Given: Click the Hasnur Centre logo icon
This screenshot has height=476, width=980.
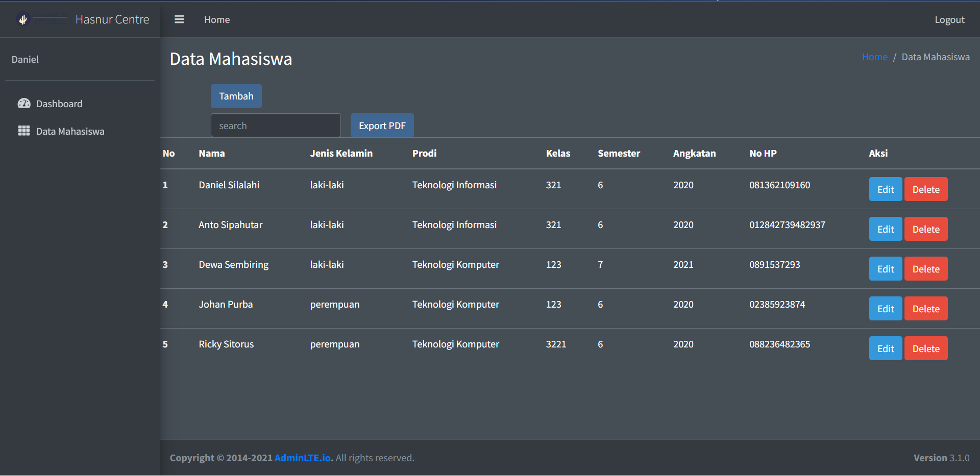Looking at the screenshot, I should click(22, 19).
